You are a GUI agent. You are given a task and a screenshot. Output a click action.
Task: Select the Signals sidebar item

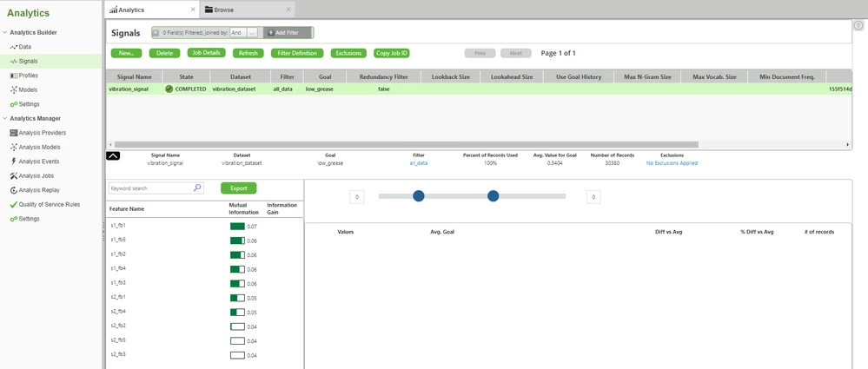pyautogui.click(x=23, y=62)
